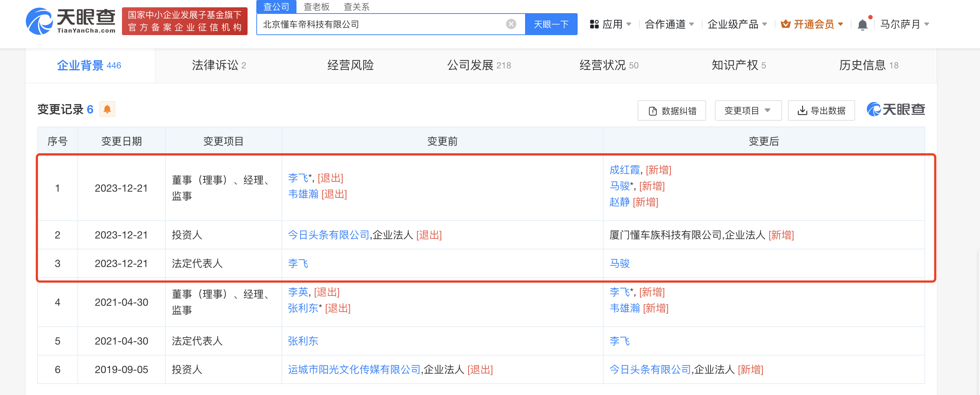Open the 马尔萨月 user account menu
980x395 pixels.
(904, 25)
